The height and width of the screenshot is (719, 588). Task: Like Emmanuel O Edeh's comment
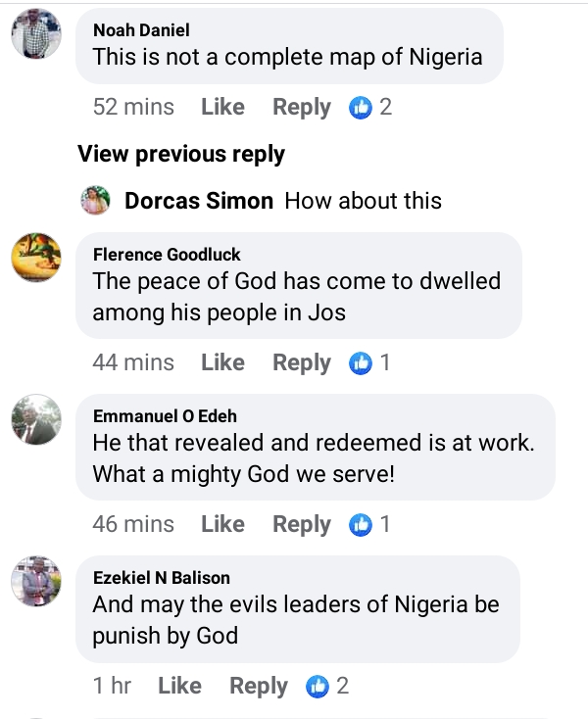click(222, 525)
